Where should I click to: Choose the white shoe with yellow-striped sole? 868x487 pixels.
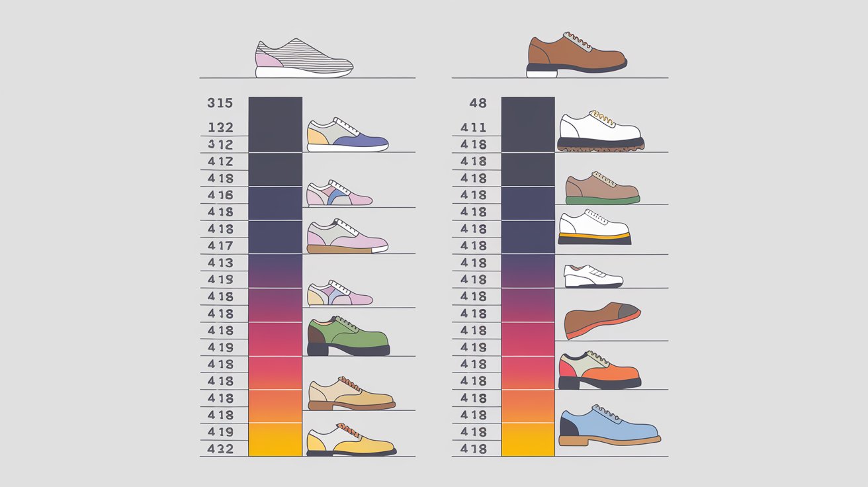pos(595,228)
